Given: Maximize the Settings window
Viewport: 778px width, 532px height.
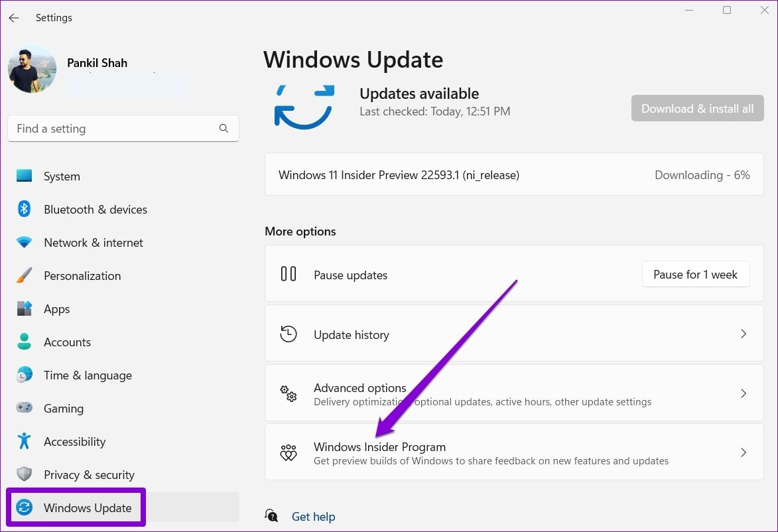Looking at the screenshot, I should (x=727, y=10).
